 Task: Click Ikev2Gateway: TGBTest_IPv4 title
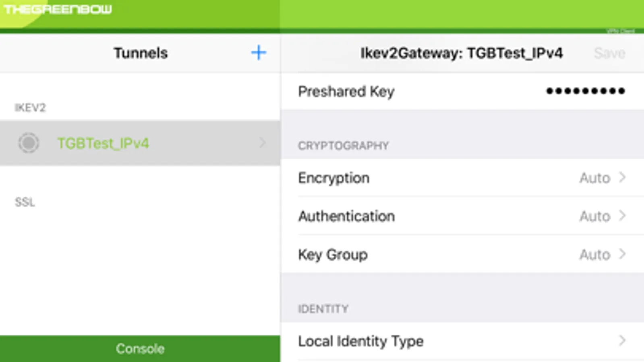pyautogui.click(x=462, y=53)
